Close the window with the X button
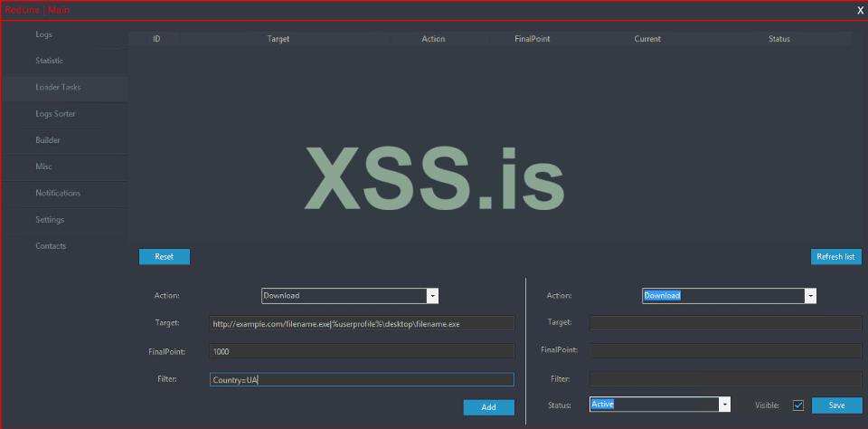Viewport: 868px width, 429px height. 860,11
